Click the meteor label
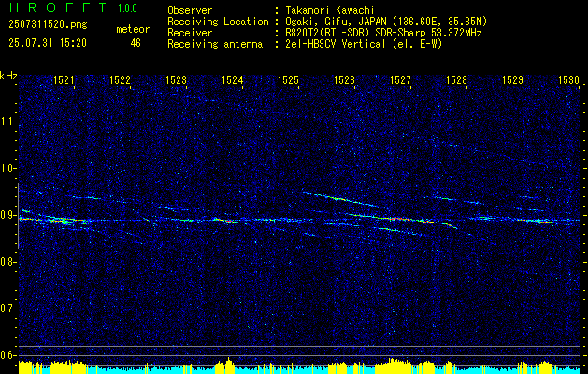This screenshot has height=374, width=588. click(x=133, y=29)
